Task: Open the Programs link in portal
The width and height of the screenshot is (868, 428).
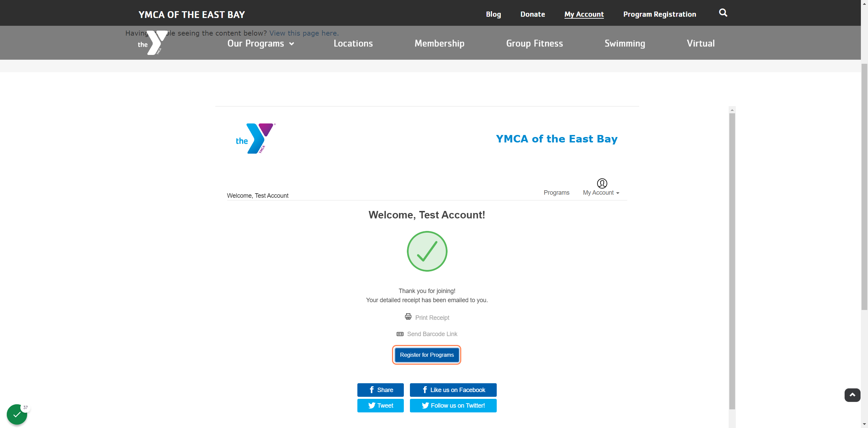Action: coord(556,193)
